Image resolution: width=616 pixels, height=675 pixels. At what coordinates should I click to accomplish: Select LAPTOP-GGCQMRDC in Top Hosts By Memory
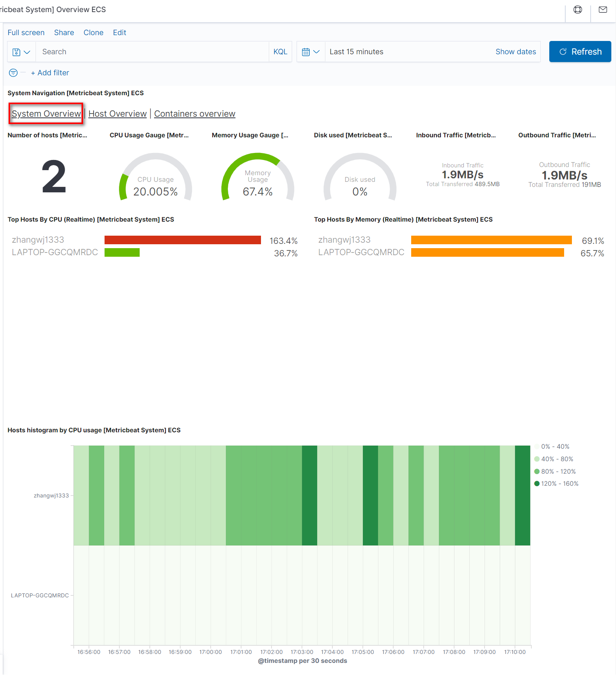pyautogui.click(x=361, y=252)
